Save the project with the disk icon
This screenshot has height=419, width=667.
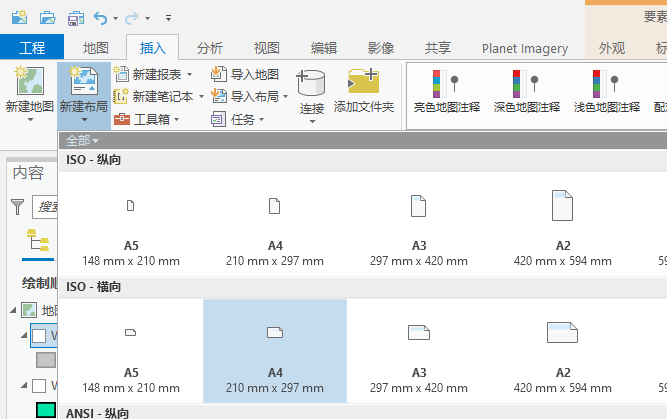click(x=76, y=18)
